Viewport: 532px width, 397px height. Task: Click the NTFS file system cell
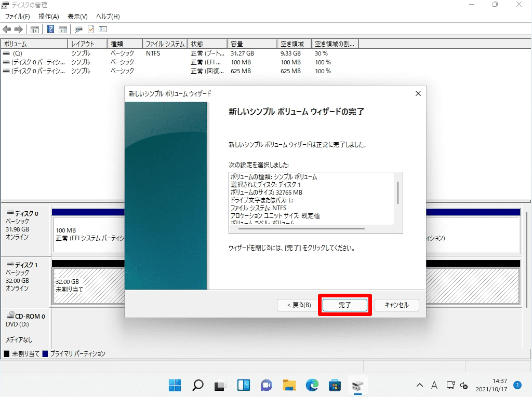(153, 53)
